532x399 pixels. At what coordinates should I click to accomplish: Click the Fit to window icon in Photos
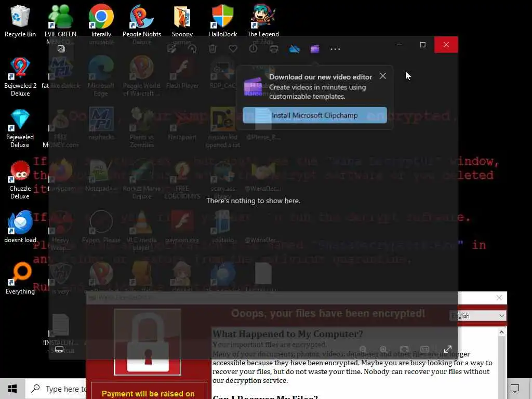[x=404, y=349]
